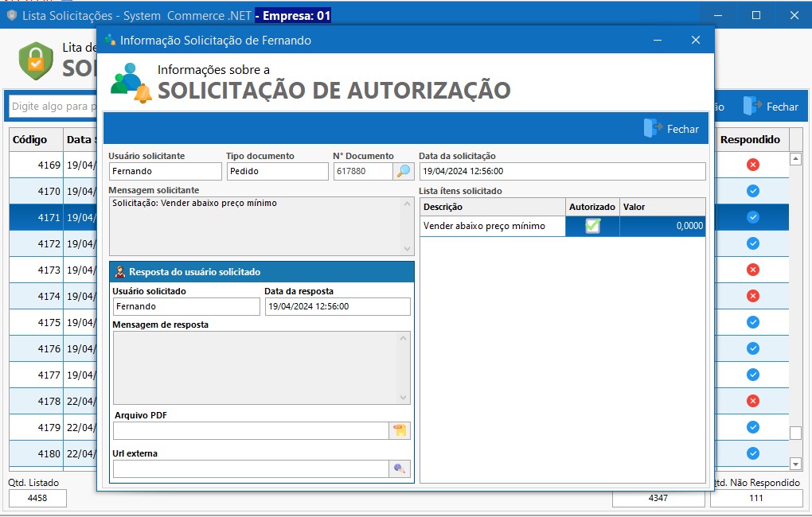Screen dimensions: 812x517
Task: Toggle the Respondido red X status for row 4173
Action: tap(751, 270)
